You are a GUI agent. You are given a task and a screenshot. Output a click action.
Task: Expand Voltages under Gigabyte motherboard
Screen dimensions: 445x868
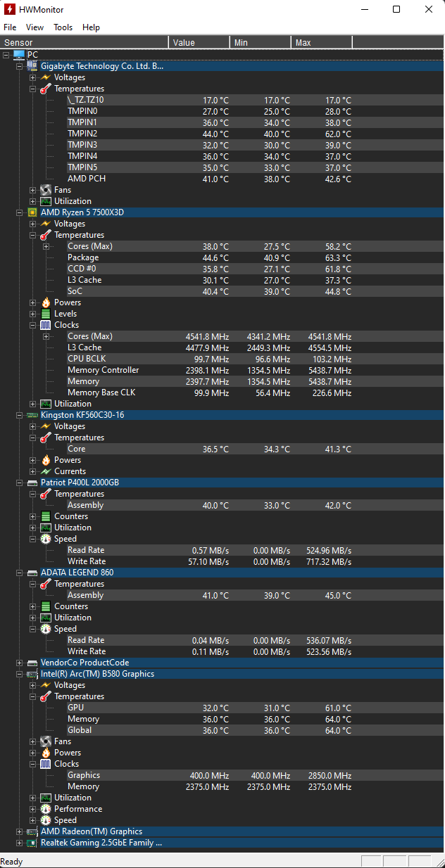point(33,77)
